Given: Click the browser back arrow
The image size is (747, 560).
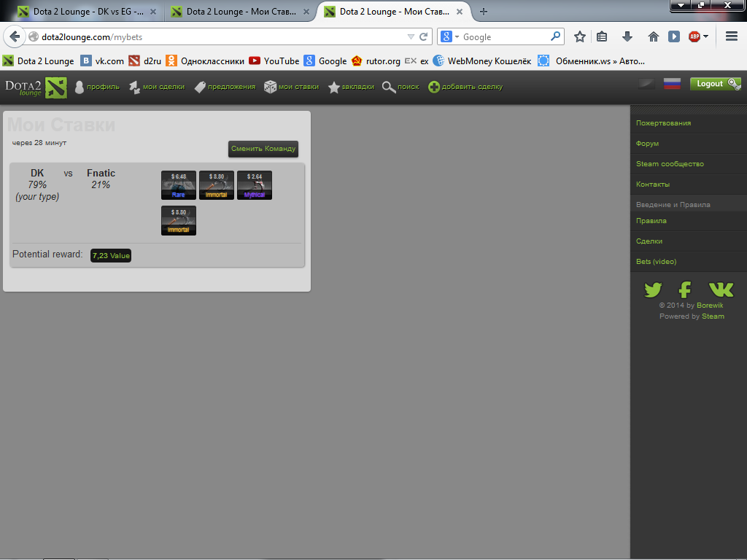Looking at the screenshot, I should [x=15, y=36].
